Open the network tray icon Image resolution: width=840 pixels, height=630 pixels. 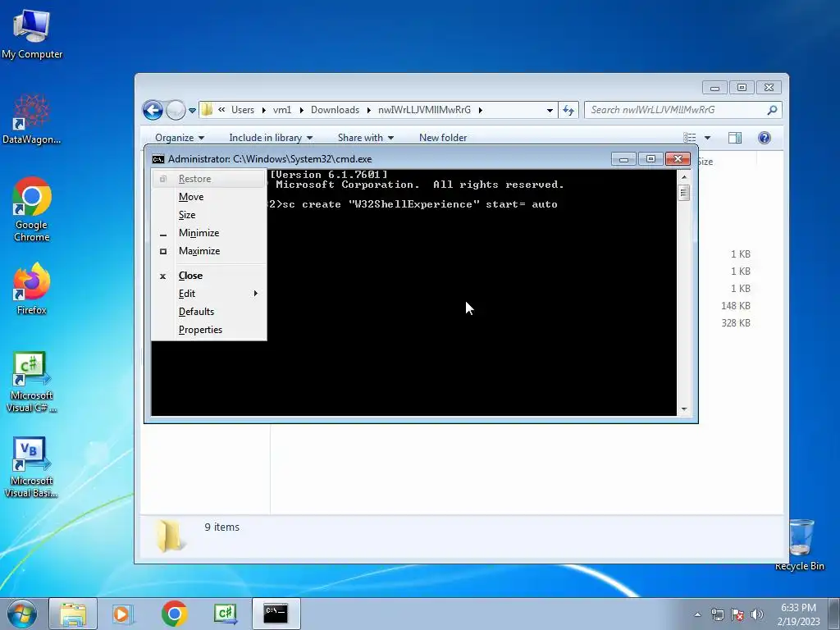pos(717,614)
